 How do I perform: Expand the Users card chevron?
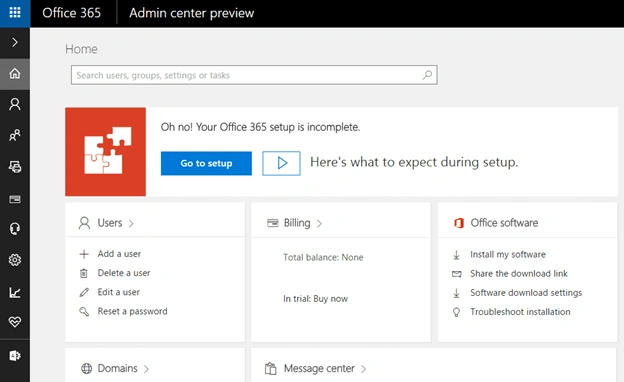(131, 224)
